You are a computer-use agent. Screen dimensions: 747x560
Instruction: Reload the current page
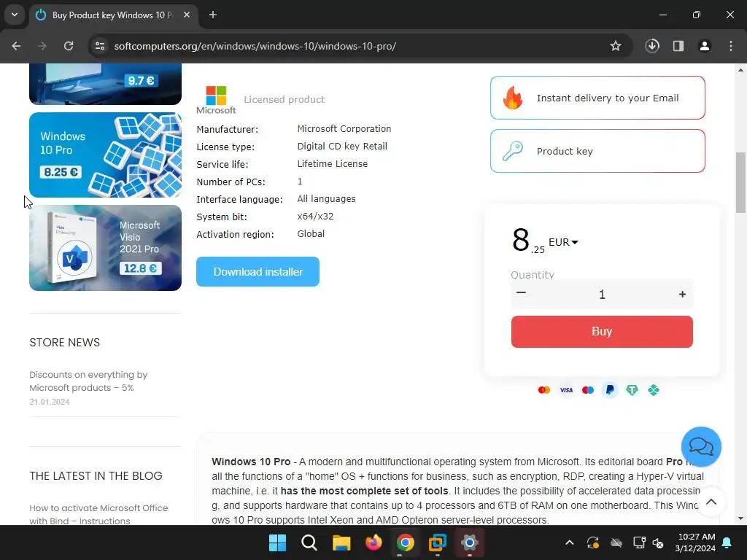(x=69, y=46)
